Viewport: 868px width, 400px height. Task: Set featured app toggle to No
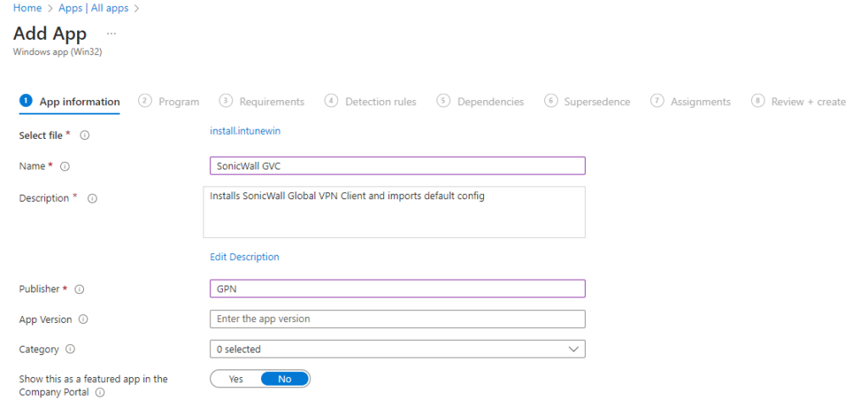(285, 379)
